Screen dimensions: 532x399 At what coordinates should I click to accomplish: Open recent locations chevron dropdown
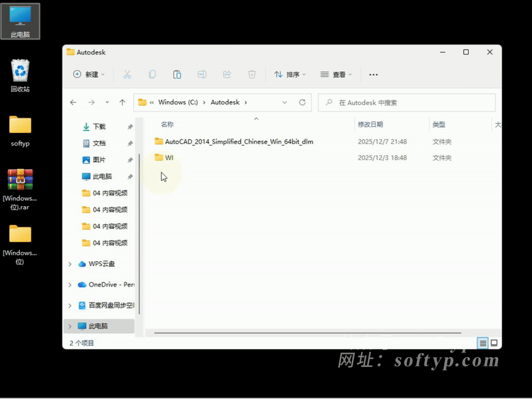(107, 102)
